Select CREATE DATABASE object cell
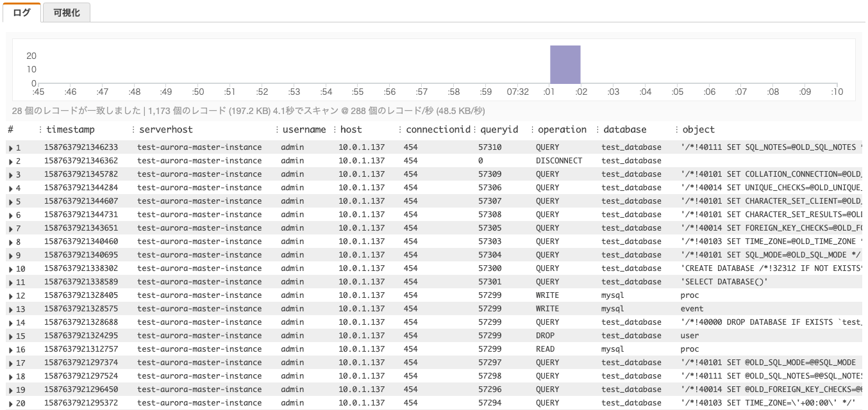The width and height of the screenshot is (868, 410). pos(772,268)
